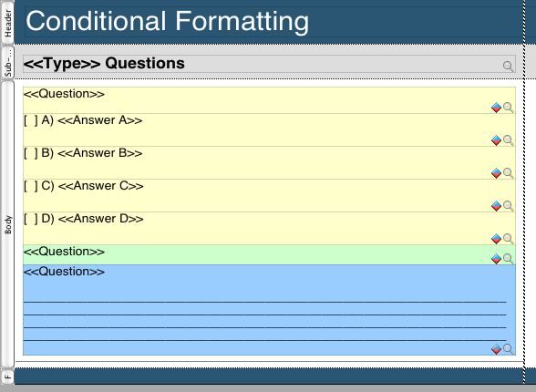536x392 pixels.
Task: Click conditional formatting diamond on first Question field
Action: click(x=496, y=108)
